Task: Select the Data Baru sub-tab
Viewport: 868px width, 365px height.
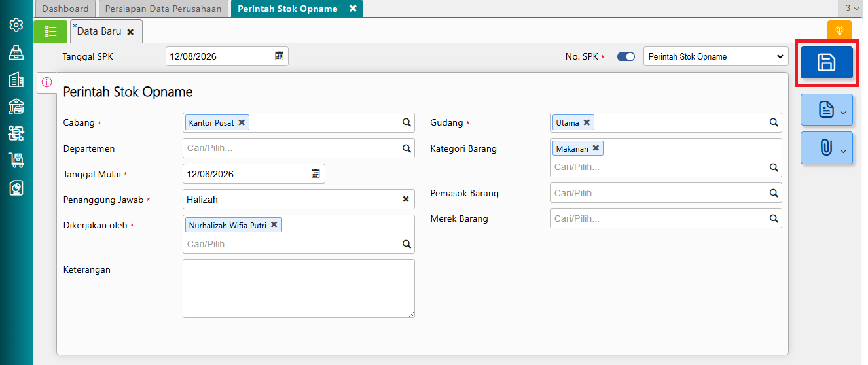Action: pyautogui.click(x=99, y=31)
